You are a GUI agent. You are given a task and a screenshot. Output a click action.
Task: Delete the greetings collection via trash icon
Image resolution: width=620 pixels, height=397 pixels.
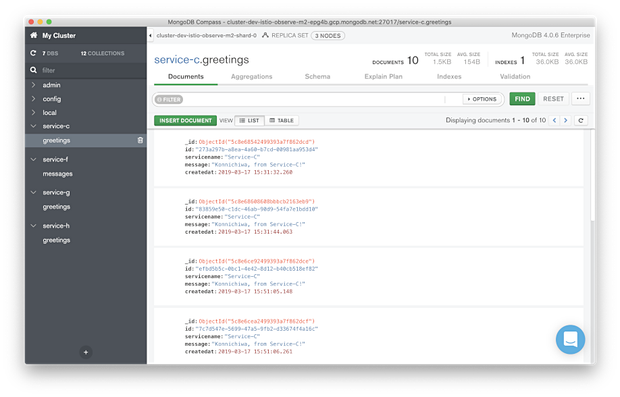coord(140,140)
